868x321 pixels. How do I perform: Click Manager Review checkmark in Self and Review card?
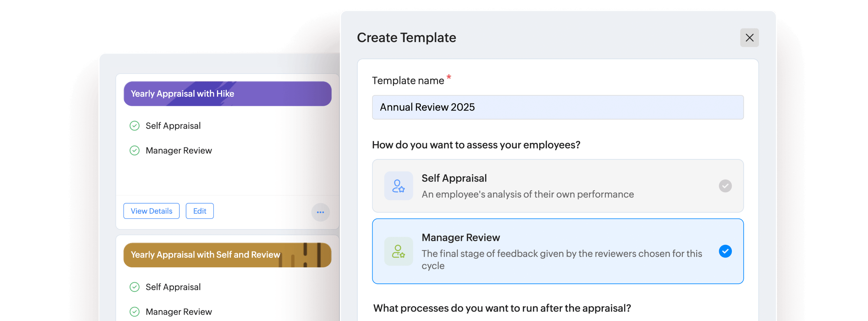(x=134, y=311)
